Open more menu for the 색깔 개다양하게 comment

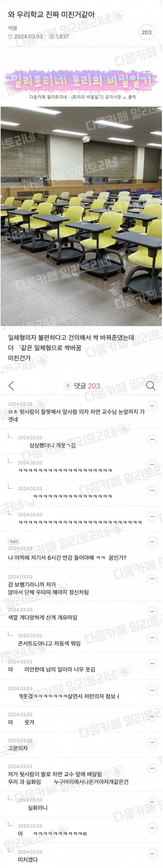pos(152,612)
